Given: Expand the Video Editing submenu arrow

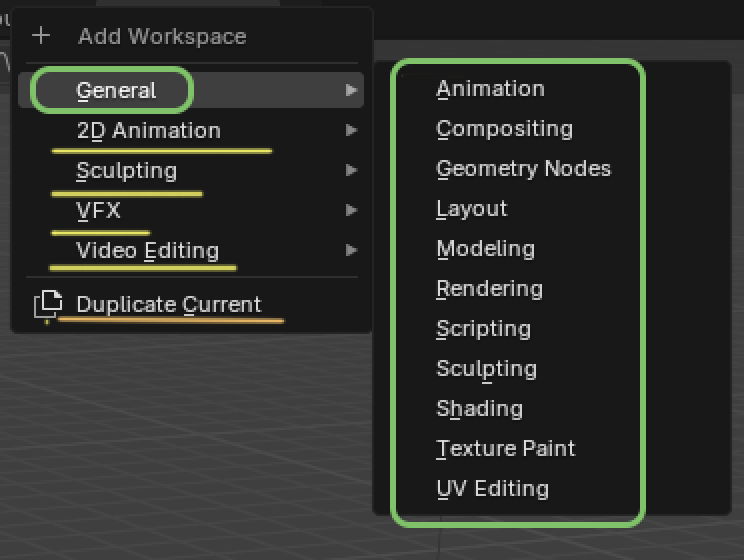Looking at the screenshot, I should point(351,250).
